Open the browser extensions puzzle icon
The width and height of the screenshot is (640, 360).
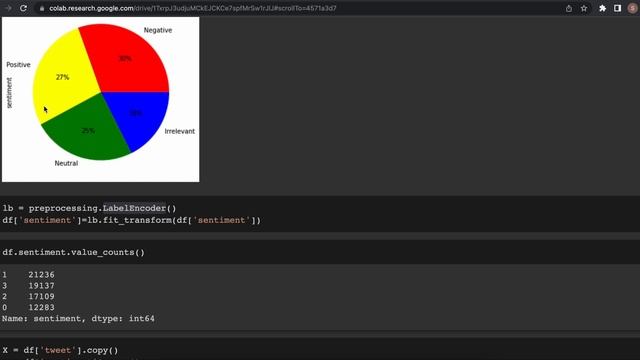coord(602,8)
